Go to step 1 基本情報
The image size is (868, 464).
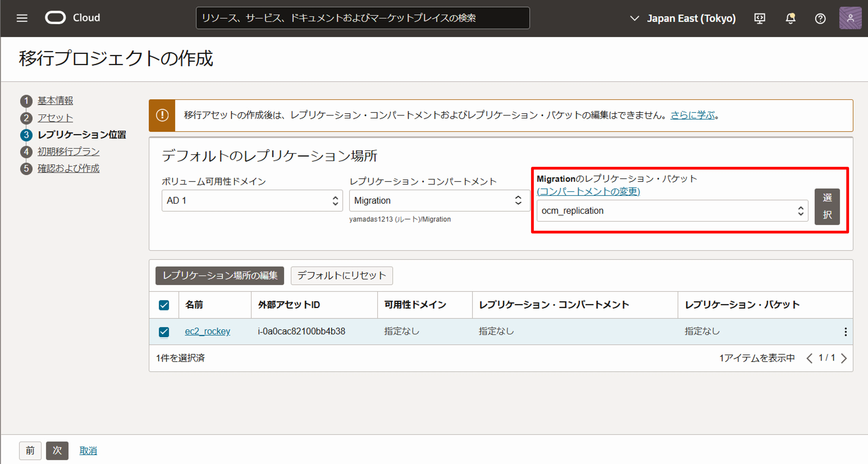(55, 101)
